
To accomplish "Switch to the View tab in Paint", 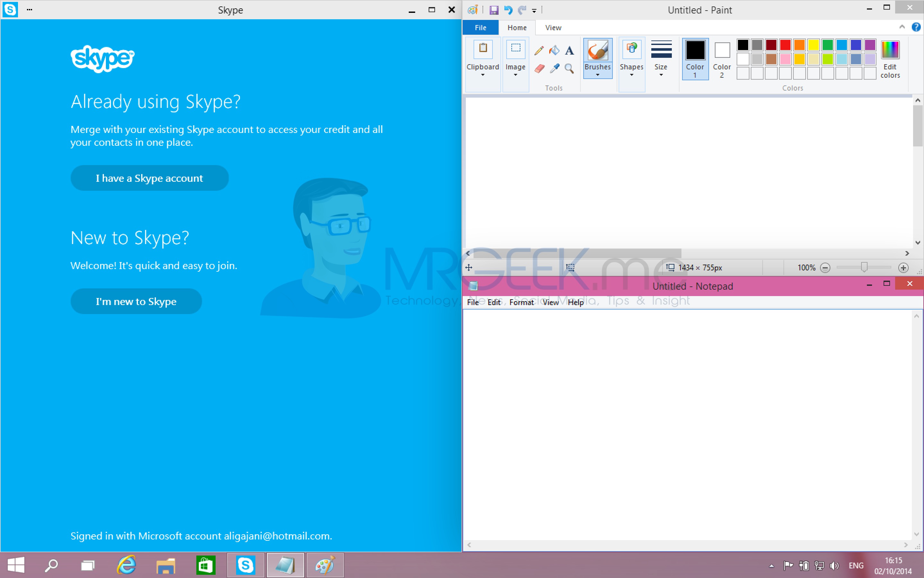I will tap(553, 28).
